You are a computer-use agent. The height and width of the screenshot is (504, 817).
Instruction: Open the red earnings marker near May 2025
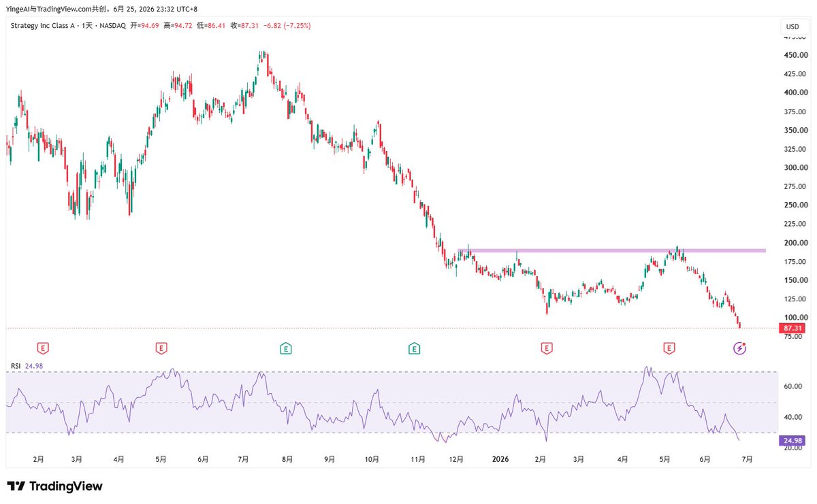click(x=161, y=349)
